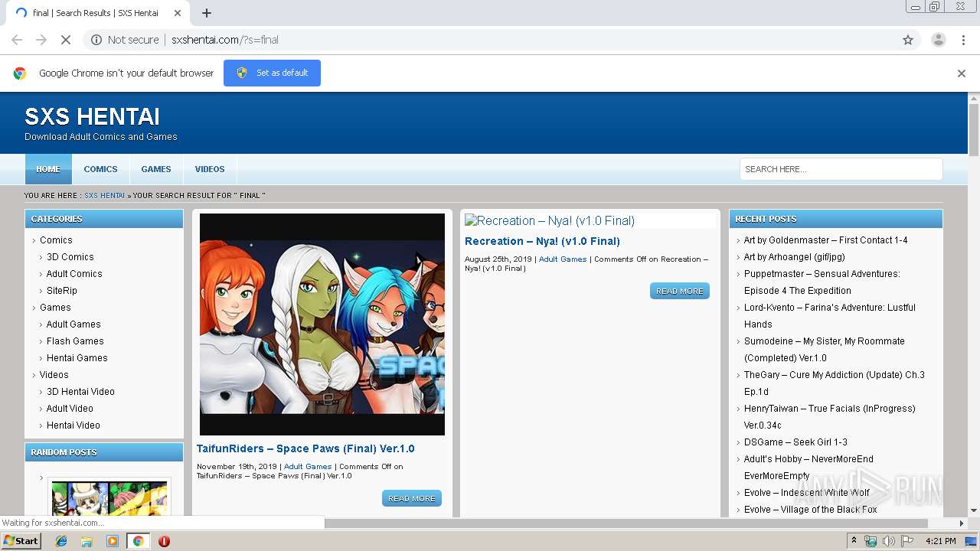Click Adult Games tag on Space Paws post
The width and height of the screenshot is (980, 551).
tap(308, 467)
